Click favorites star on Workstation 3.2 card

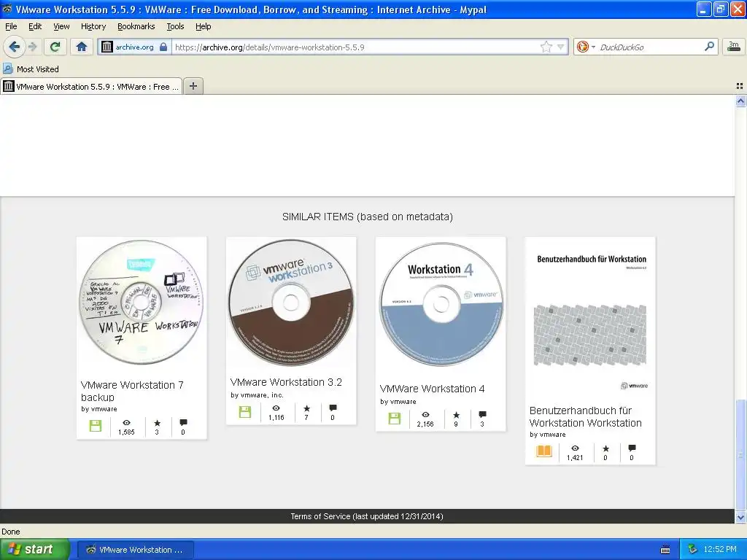(x=307, y=408)
